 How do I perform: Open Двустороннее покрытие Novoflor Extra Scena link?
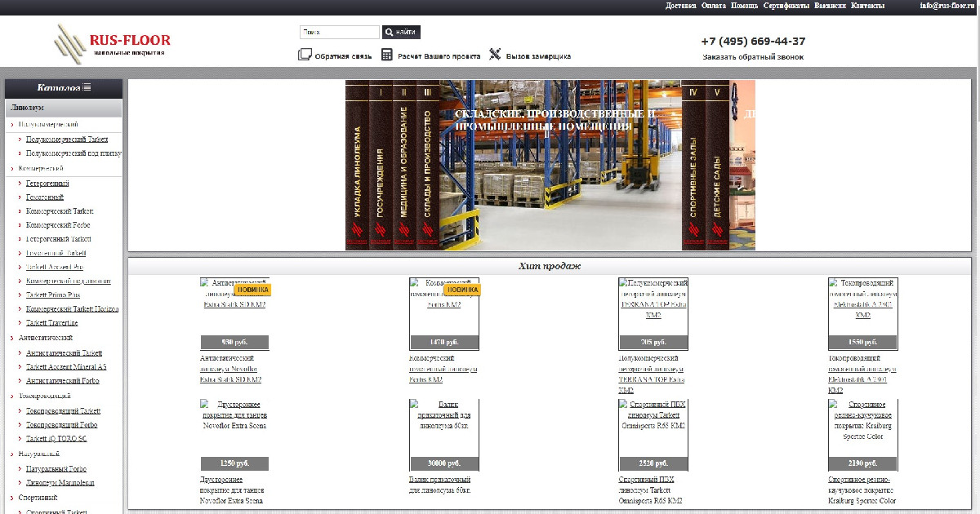233,490
